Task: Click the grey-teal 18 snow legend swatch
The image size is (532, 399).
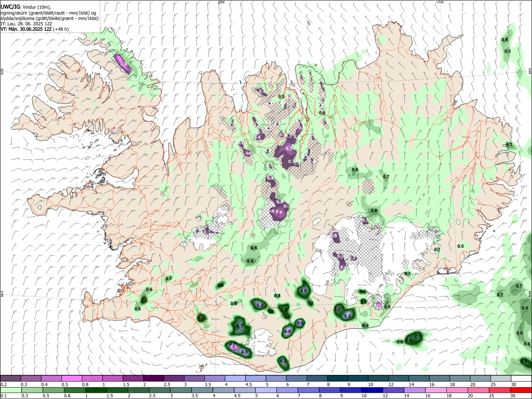Action: coord(461,378)
